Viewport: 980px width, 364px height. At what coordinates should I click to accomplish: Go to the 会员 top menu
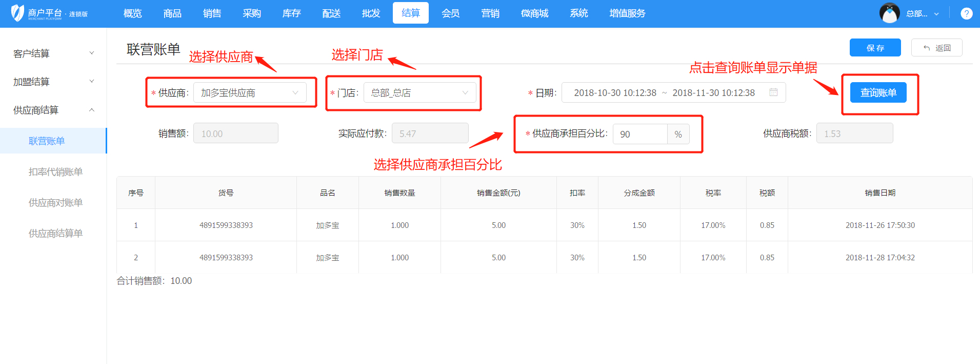tap(450, 13)
